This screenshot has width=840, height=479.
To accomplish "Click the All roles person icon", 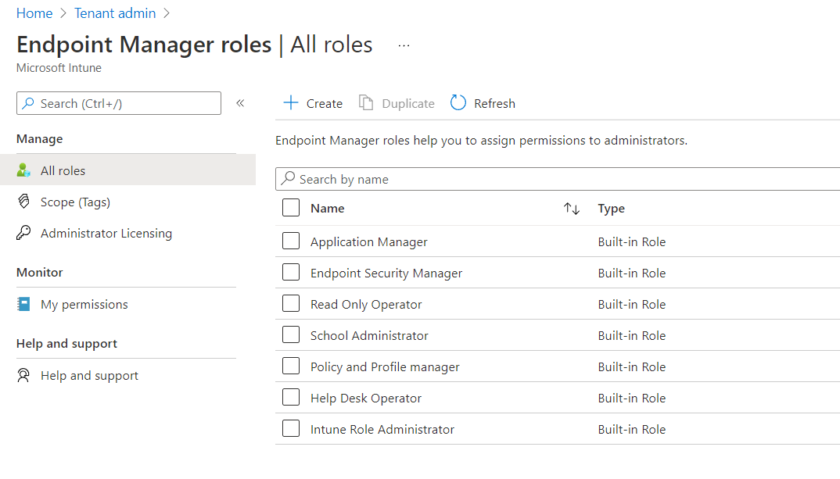I will 23,170.
